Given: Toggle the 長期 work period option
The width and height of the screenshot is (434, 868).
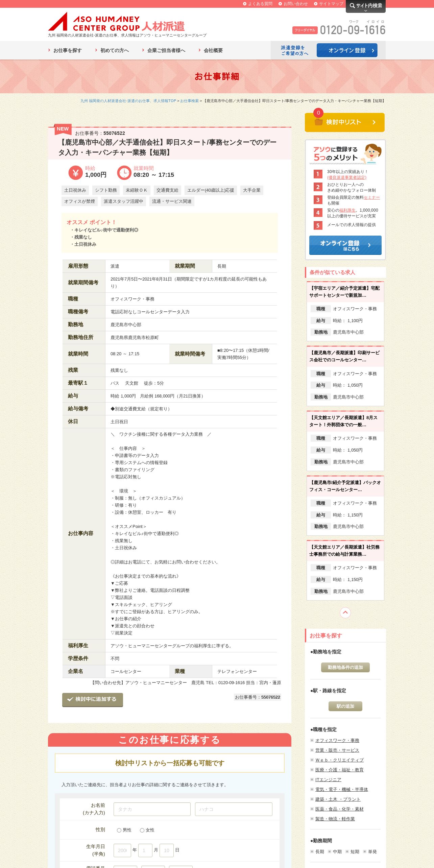Looking at the screenshot, I should (317, 851).
